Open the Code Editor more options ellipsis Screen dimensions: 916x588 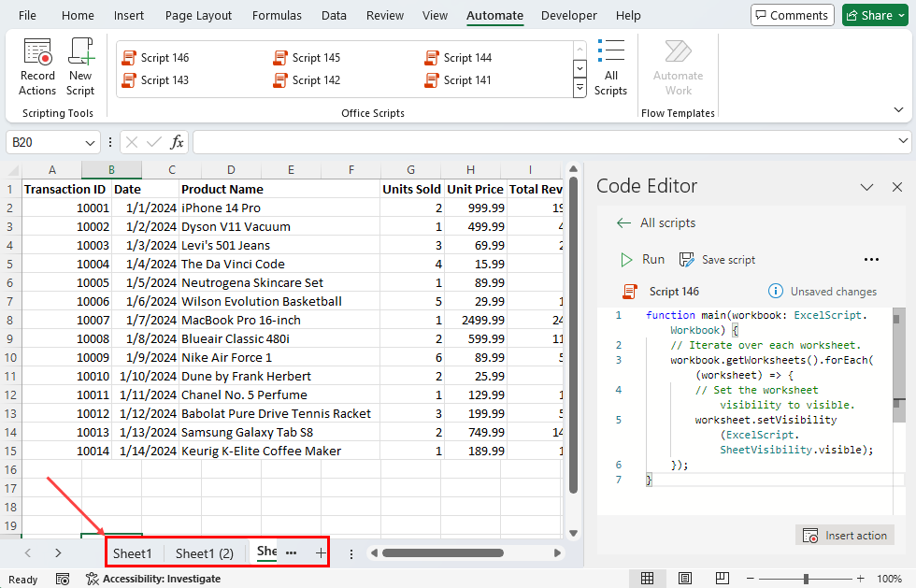point(871,260)
